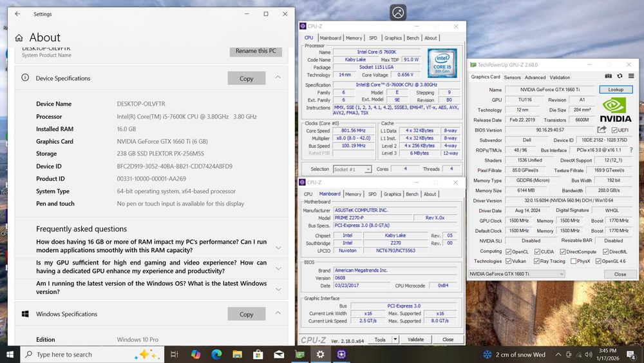Show hidden system tray icons chevron
Image resolution: width=644 pixels, height=363 pixels.
pos(558,355)
